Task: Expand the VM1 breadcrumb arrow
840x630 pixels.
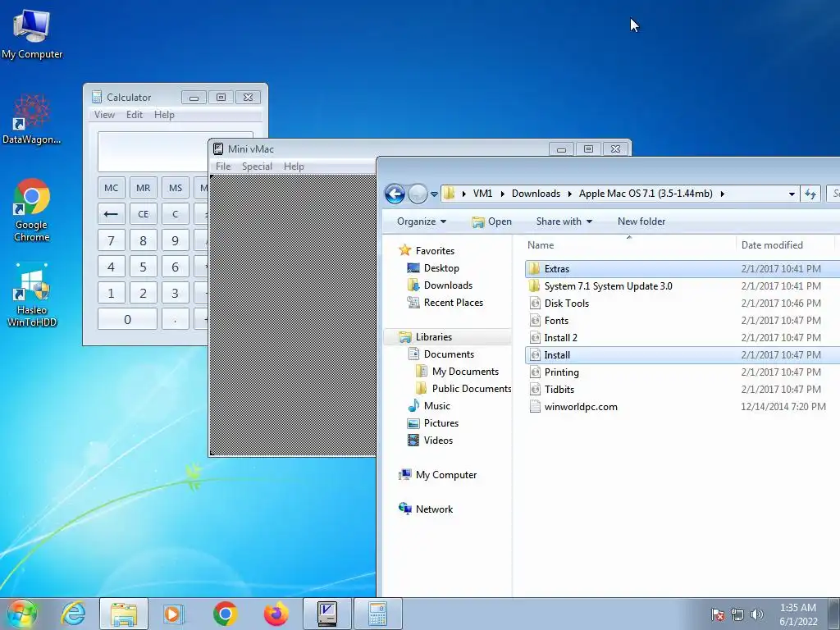Action: 503,194
